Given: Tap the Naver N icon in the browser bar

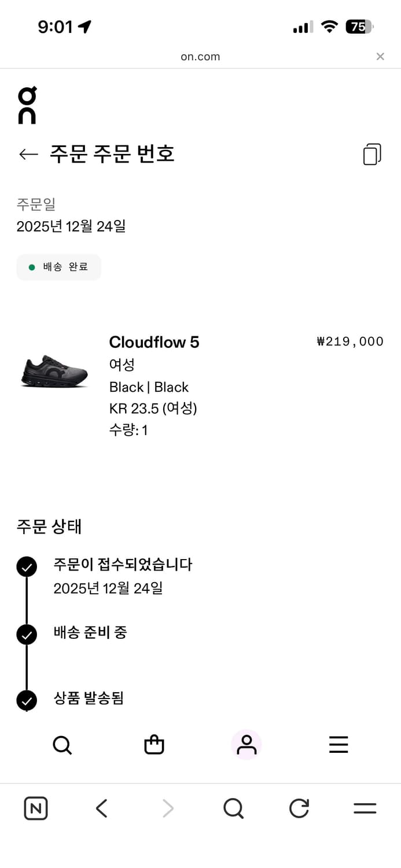Looking at the screenshot, I should click(x=35, y=808).
